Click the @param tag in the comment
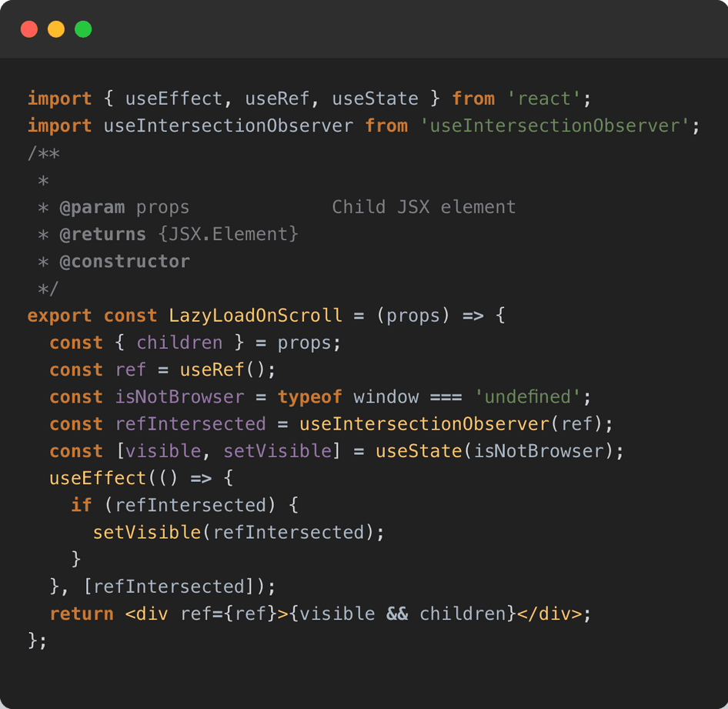This screenshot has width=728, height=709. click(92, 207)
